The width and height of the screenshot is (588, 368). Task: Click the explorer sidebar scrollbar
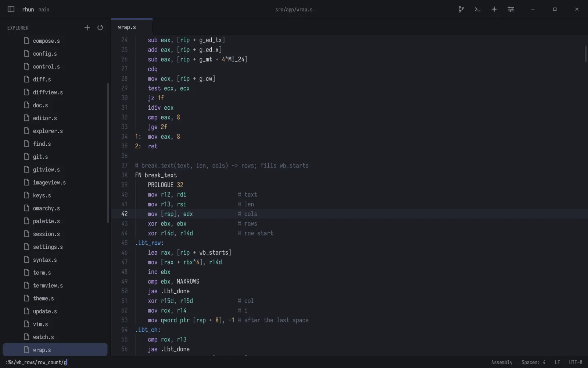[x=108, y=153]
